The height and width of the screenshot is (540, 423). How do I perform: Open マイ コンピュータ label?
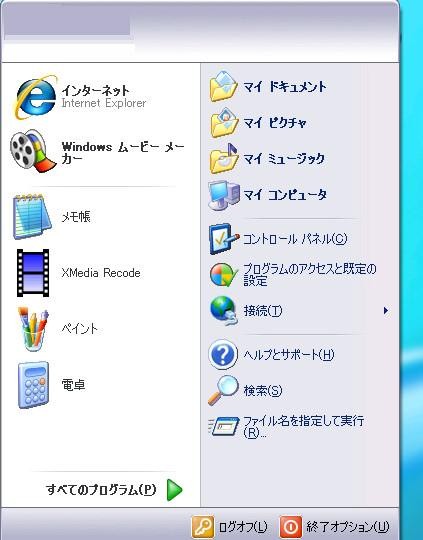click(285, 195)
